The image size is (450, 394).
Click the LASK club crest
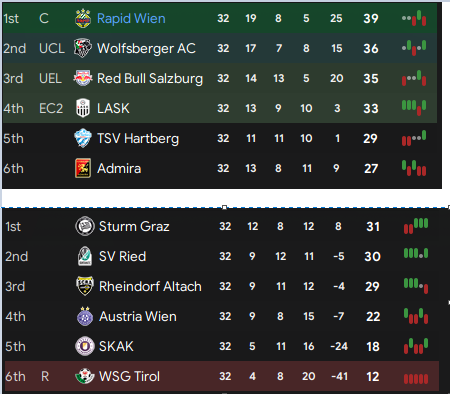pos(83,108)
